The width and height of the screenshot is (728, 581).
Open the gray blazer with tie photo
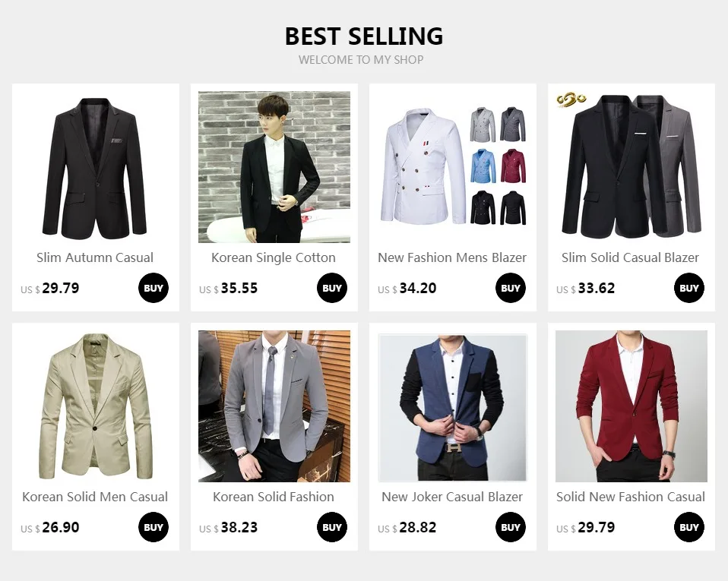tap(274, 406)
